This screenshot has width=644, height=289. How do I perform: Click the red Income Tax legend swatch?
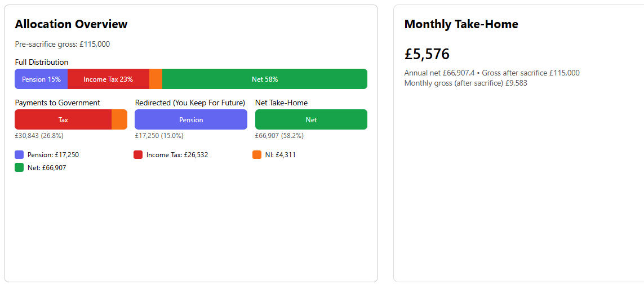pyautogui.click(x=138, y=155)
